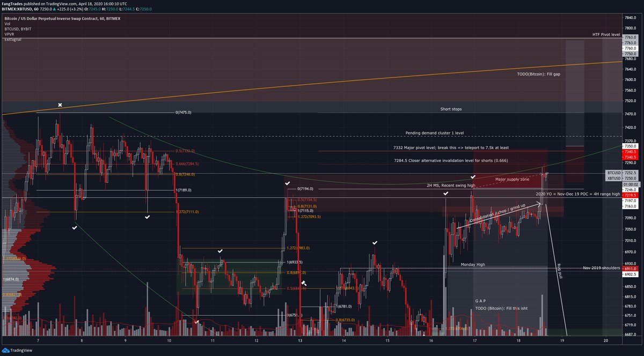Click the (6781.0) fib level label

[345, 307]
